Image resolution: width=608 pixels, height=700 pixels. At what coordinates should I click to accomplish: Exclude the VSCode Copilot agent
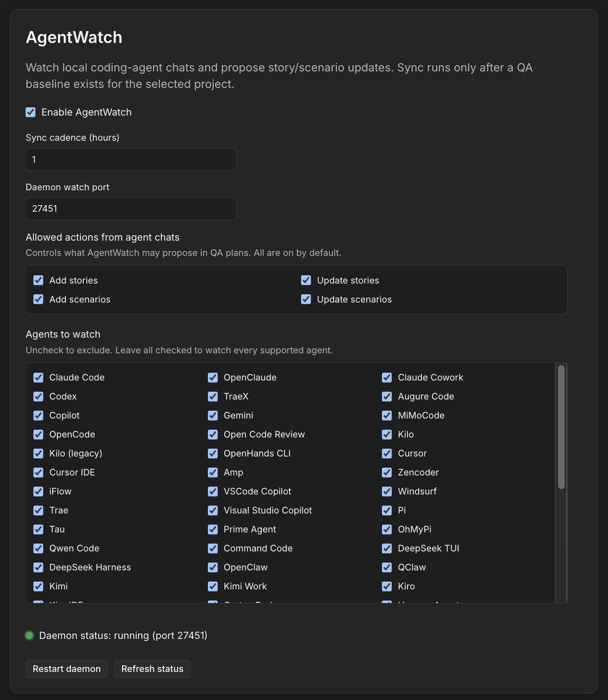pyautogui.click(x=213, y=492)
